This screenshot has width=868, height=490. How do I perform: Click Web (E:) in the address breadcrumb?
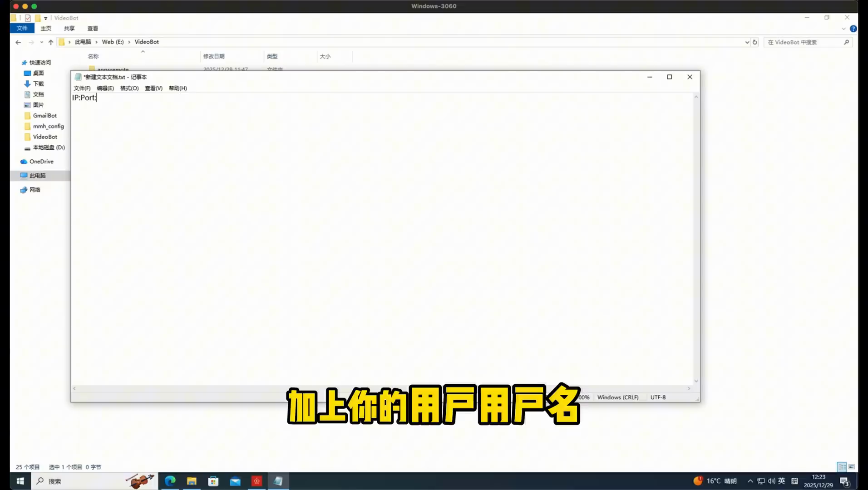tap(113, 42)
